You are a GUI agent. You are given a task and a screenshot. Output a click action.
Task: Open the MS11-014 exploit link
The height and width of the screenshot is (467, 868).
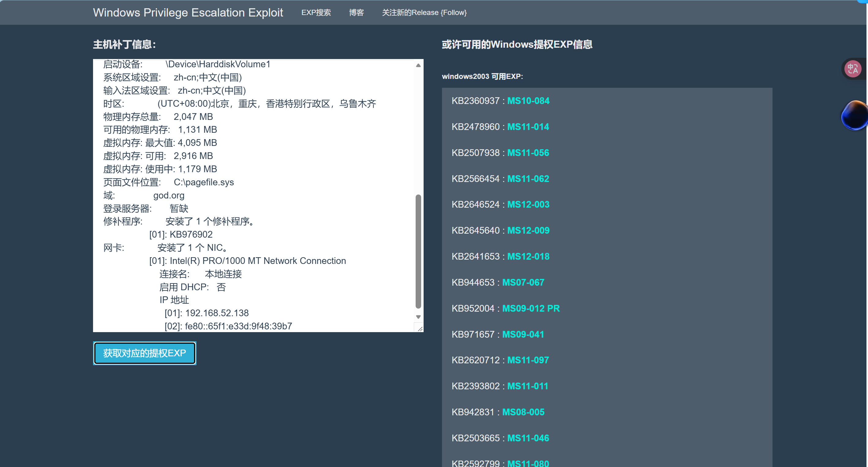coord(528,127)
